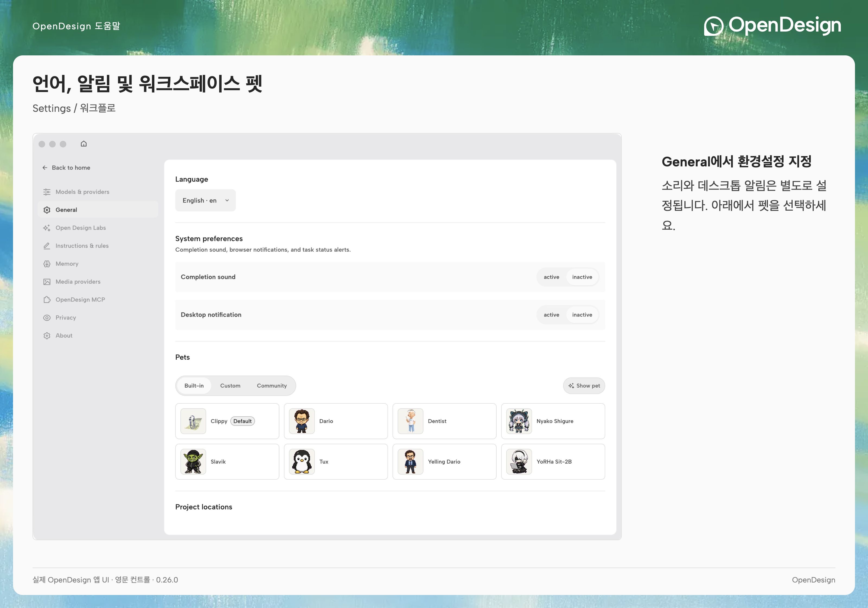Switch to the Community pets tab
Viewport: 868px width, 608px height.
click(x=272, y=385)
